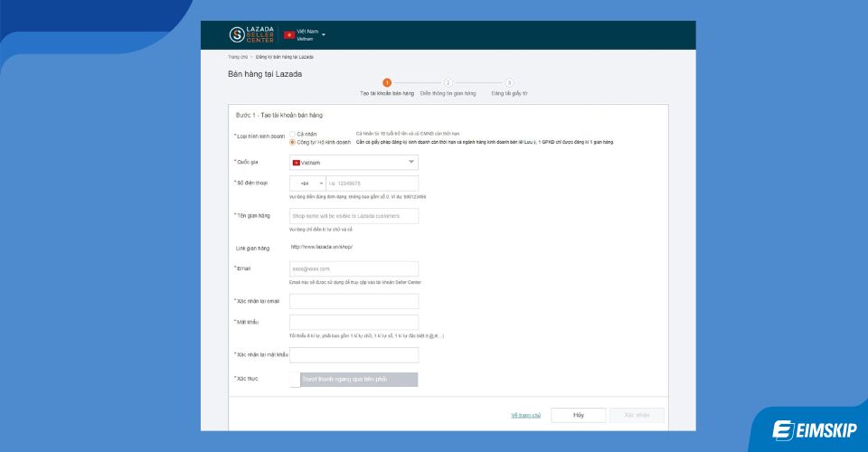
Task: Focus the Xác nhận lại mật khẩu field
Action: pos(354,354)
